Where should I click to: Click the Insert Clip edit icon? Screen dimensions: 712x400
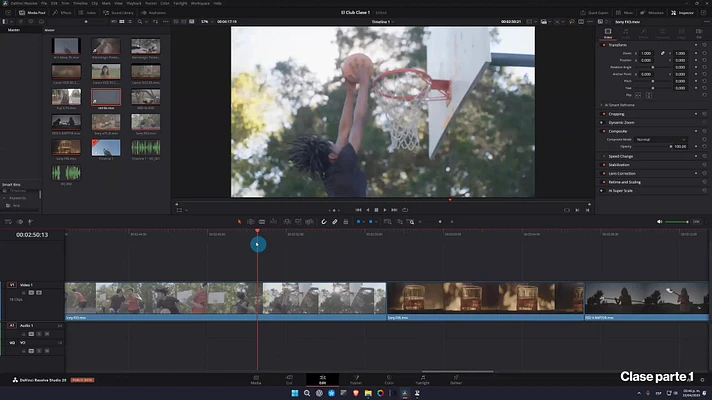(287, 222)
